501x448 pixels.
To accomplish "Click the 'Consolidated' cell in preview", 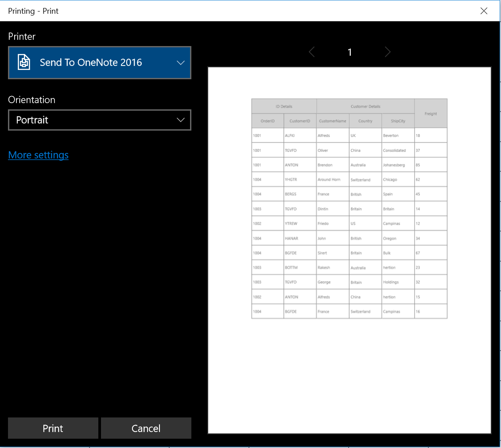I will click(x=398, y=151).
